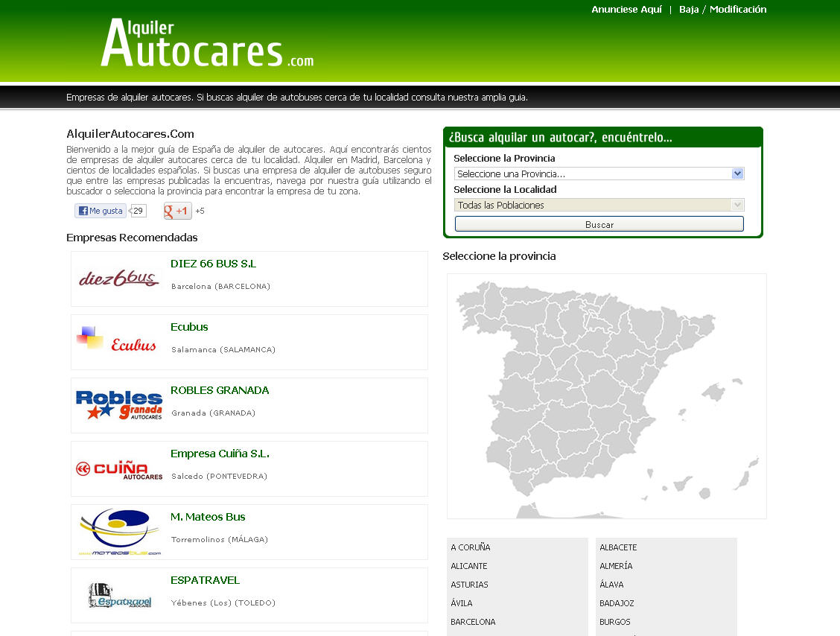
Task: Click the Spain provinces map
Action: (606, 396)
